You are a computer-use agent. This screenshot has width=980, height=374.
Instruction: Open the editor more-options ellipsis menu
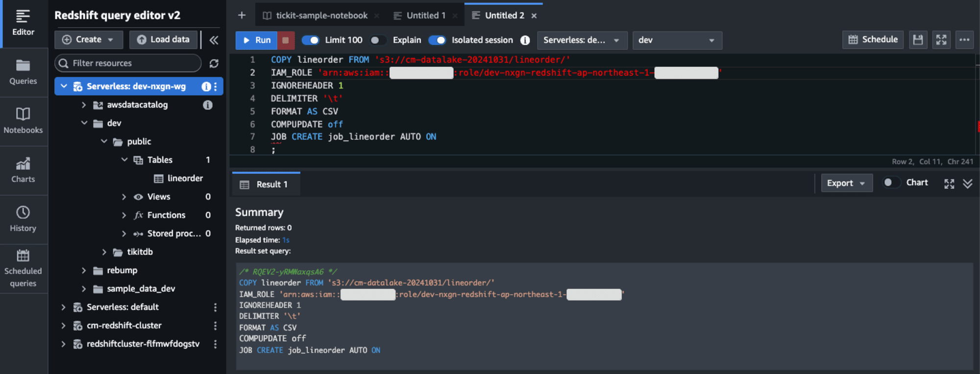pyautogui.click(x=964, y=40)
